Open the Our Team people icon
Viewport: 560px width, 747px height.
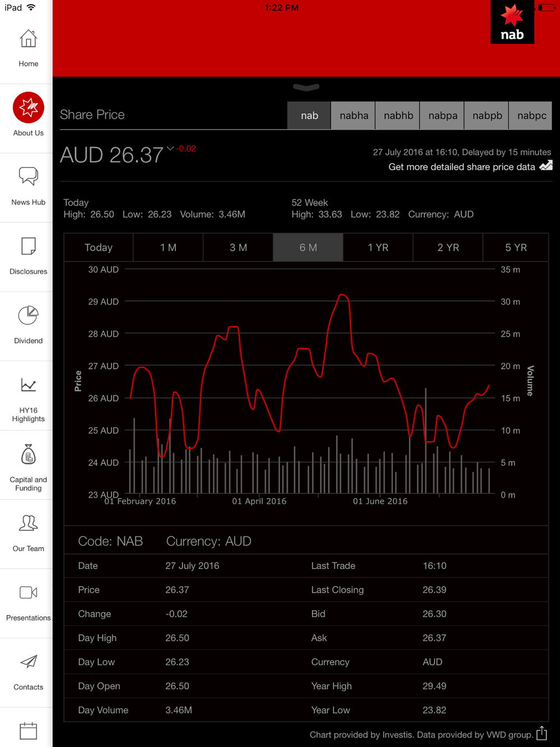[x=29, y=523]
